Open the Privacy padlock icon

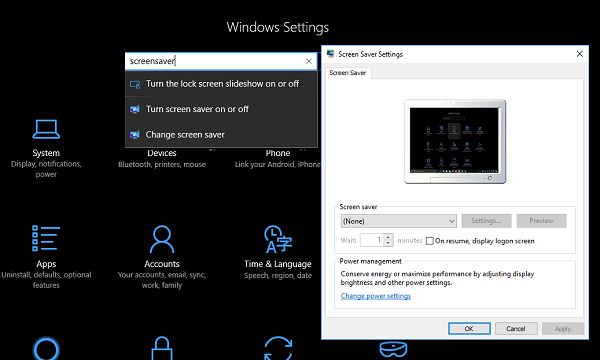(162, 348)
